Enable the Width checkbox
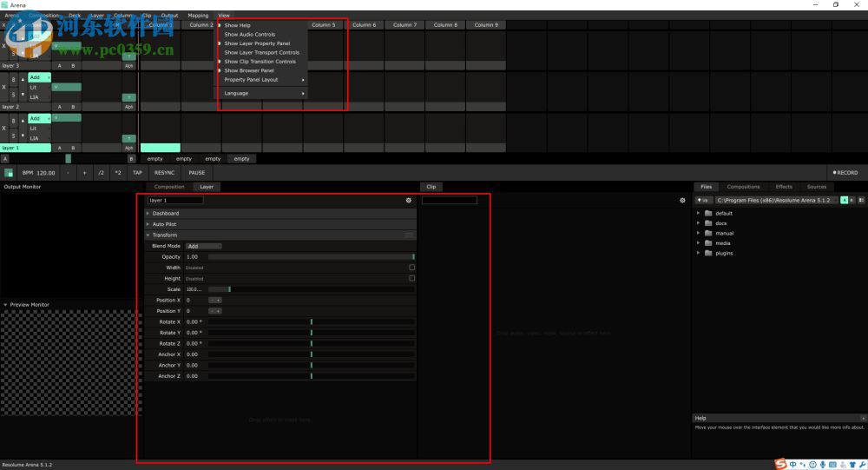The image size is (868, 470). tap(411, 268)
